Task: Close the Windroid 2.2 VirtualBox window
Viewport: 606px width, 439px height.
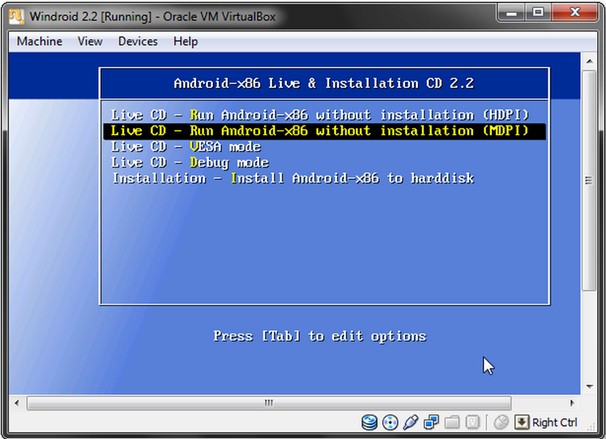Action: (x=574, y=13)
